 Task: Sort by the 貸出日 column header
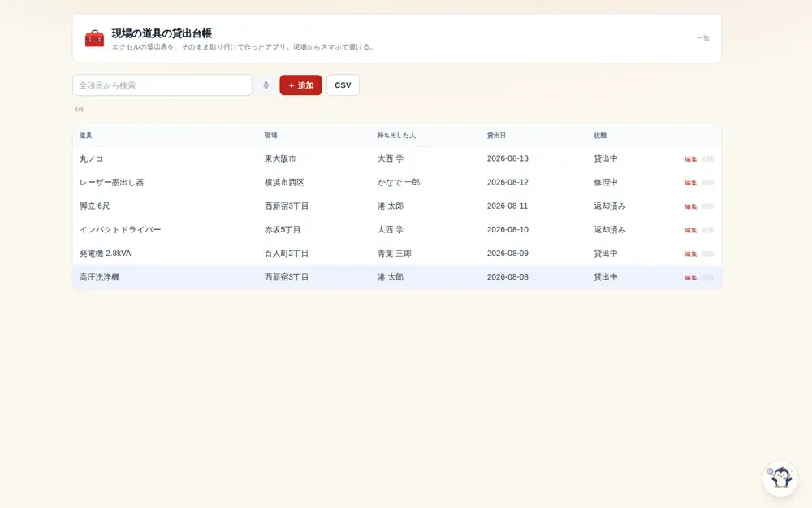tap(496, 135)
